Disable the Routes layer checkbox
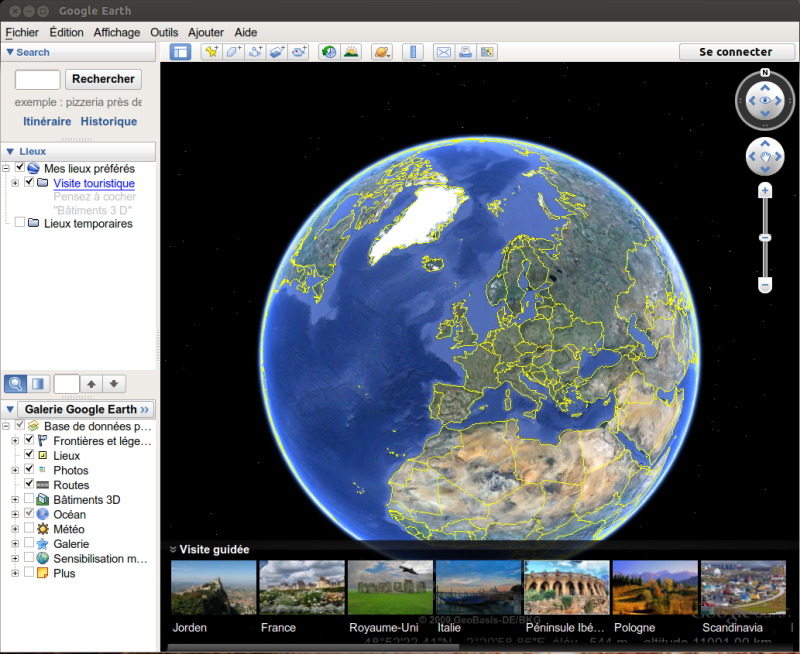Viewport: 800px width, 654px height. click(x=29, y=484)
